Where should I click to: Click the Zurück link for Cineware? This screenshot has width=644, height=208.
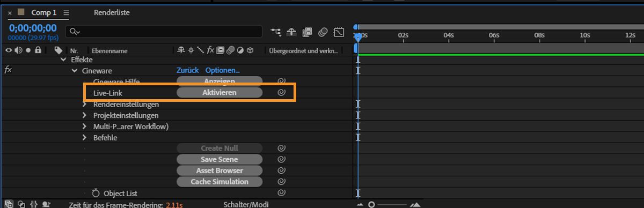(188, 70)
